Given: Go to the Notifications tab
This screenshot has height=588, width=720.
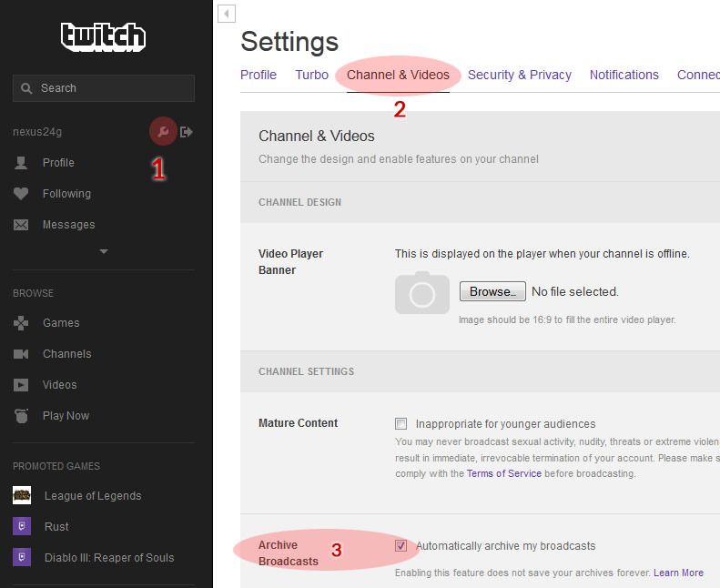Looking at the screenshot, I should (624, 75).
